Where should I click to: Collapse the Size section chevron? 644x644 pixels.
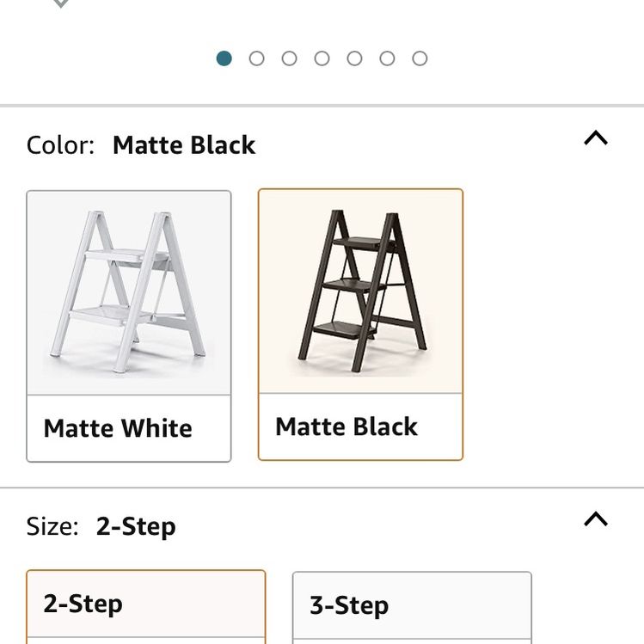coord(596,518)
